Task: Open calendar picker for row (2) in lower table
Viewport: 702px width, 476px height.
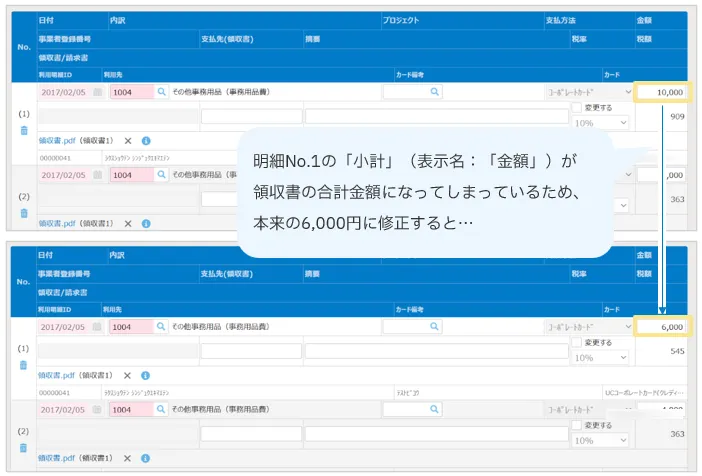Action: (97, 410)
